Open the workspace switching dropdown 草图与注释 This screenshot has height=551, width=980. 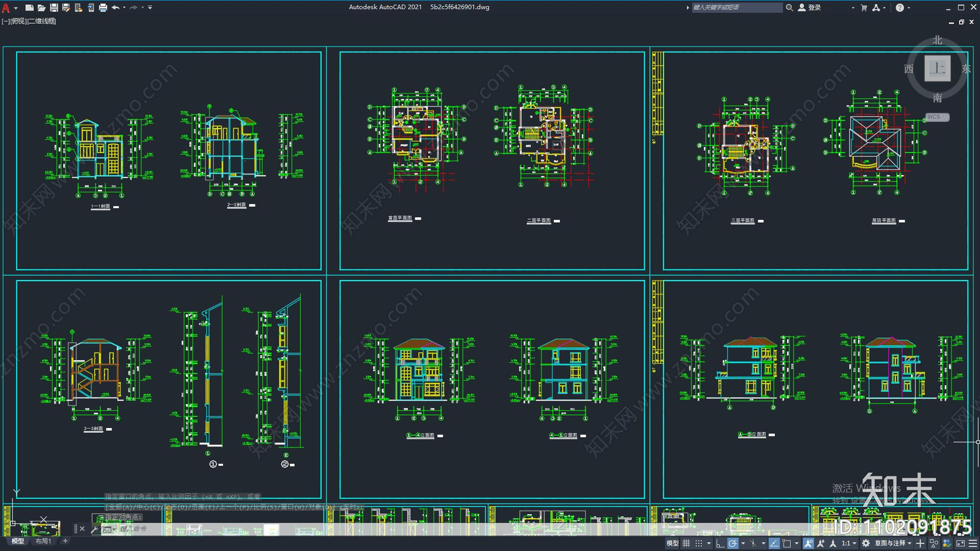click(893, 543)
